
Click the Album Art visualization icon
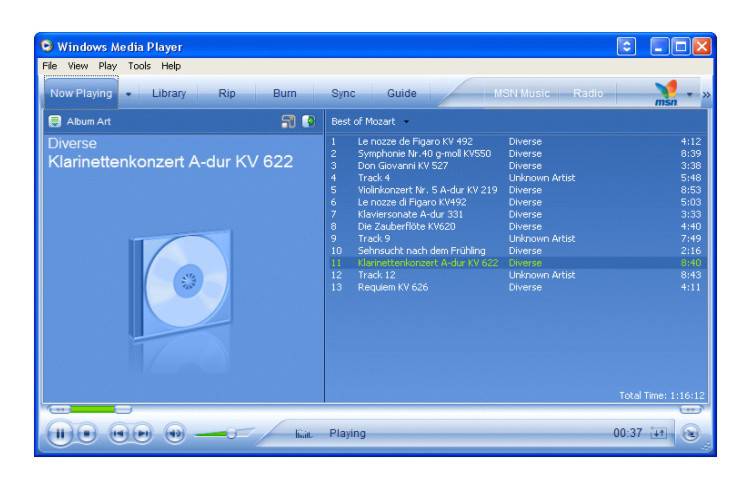coord(54,121)
